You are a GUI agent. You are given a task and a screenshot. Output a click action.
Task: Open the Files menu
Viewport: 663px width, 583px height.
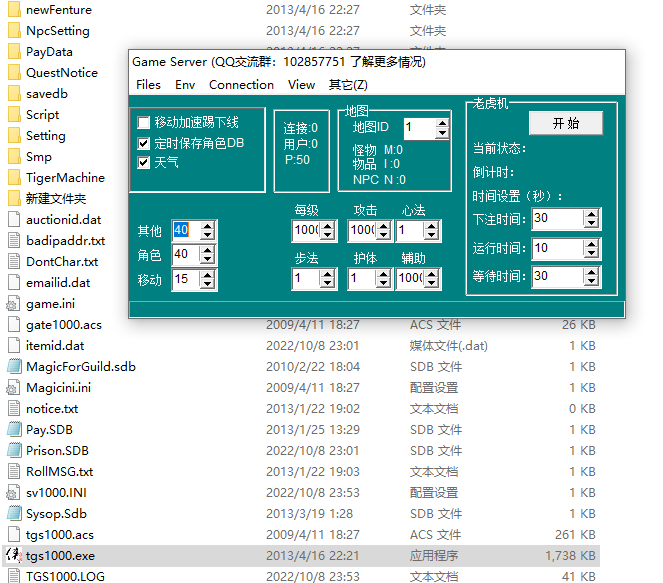point(148,85)
